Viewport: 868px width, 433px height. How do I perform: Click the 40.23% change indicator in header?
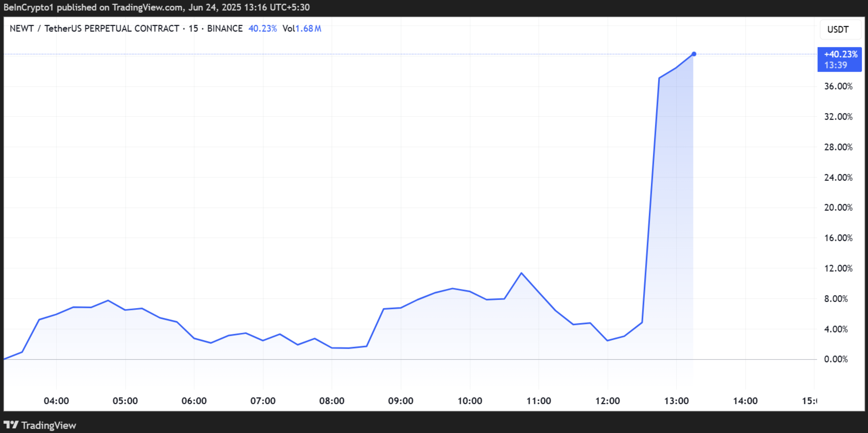coord(262,29)
